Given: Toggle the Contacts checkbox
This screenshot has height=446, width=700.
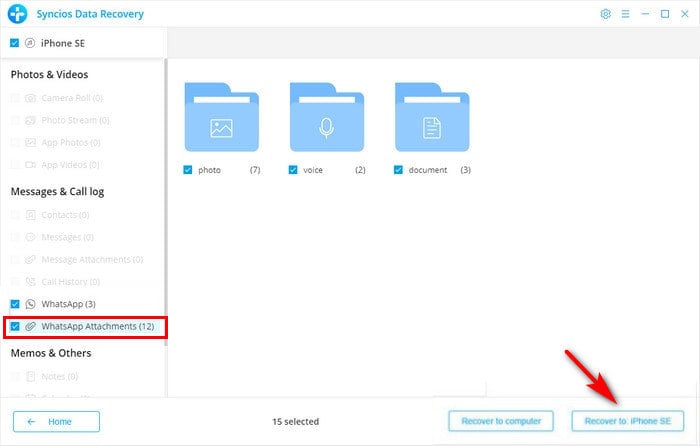Looking at the screenshot, I should tap(15, 215).
